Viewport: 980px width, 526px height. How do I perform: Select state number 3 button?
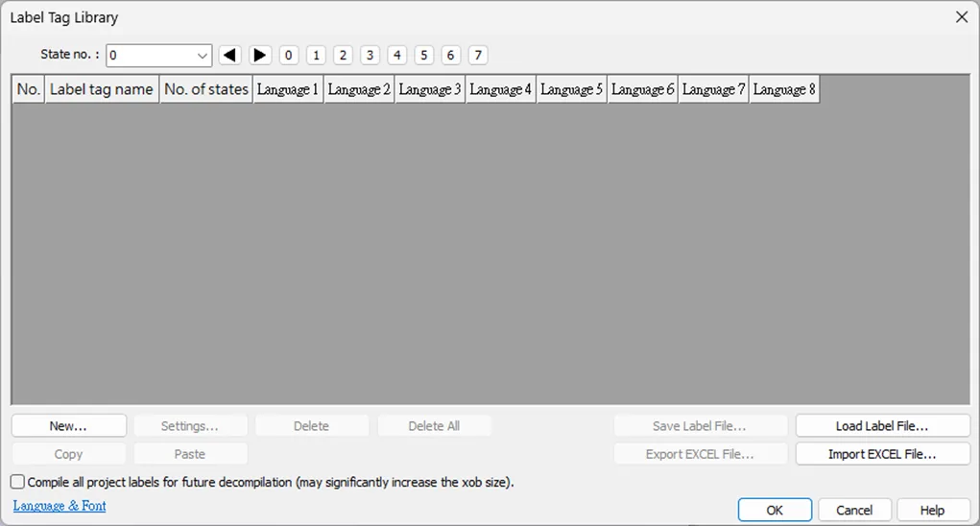(370, 55)
